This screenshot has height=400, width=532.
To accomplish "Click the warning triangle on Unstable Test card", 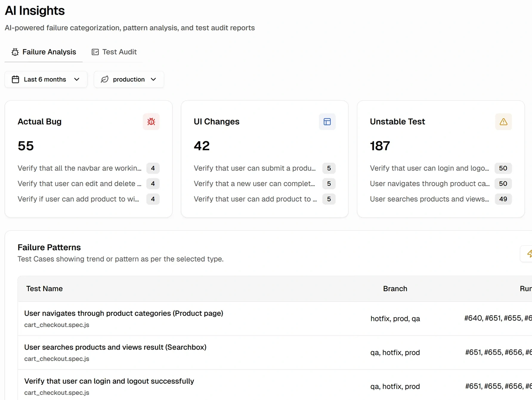I will pos(503,121).
